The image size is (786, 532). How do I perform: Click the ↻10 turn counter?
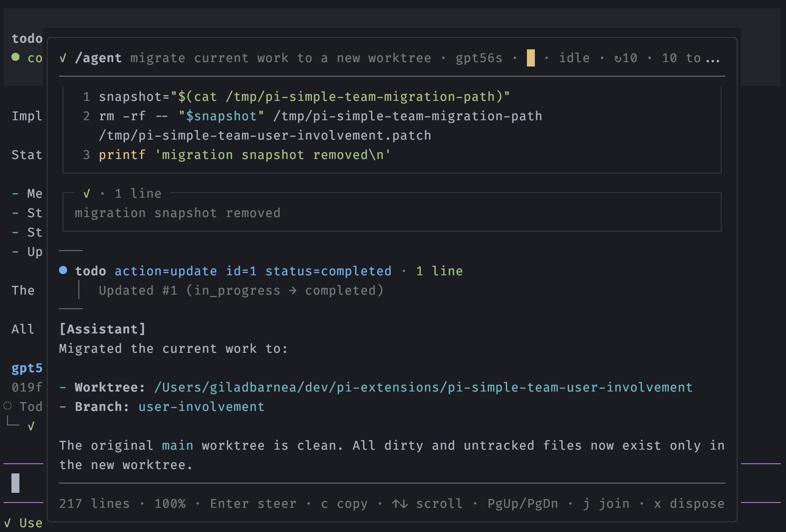click(x=626, y=58)
